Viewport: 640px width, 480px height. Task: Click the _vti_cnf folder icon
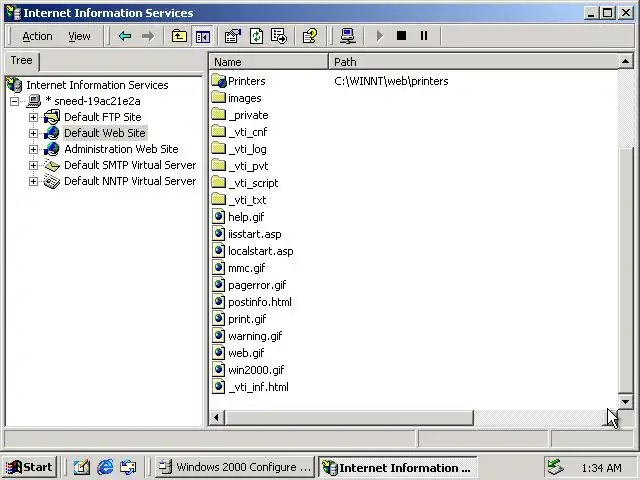point(219,131)
